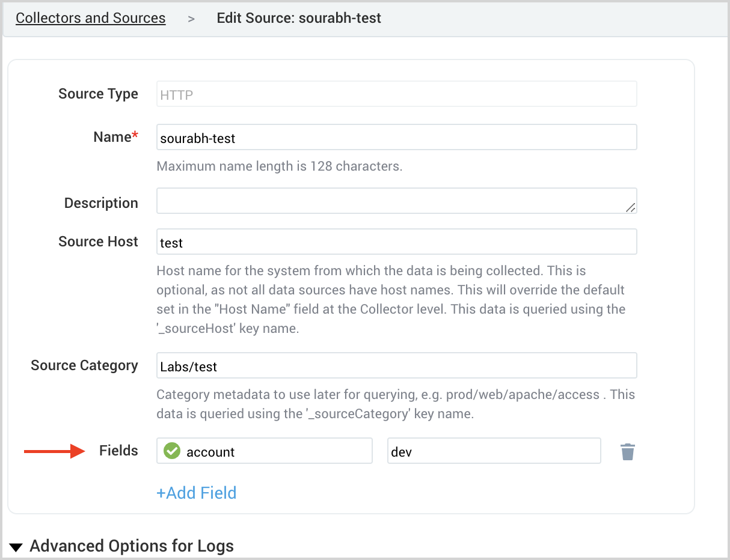
Task: Click the Fields row label
Action: (118, 451)
